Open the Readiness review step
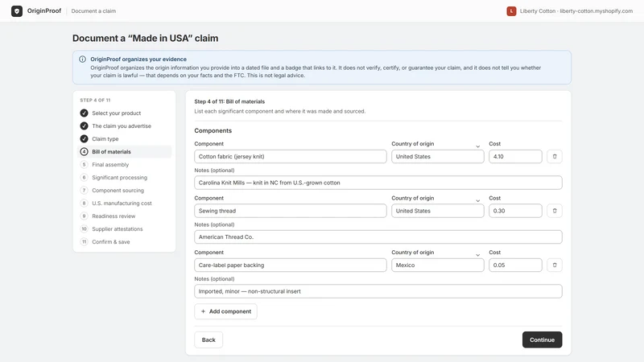The height and width of the screenshot is (362, 644). [124, 216]
